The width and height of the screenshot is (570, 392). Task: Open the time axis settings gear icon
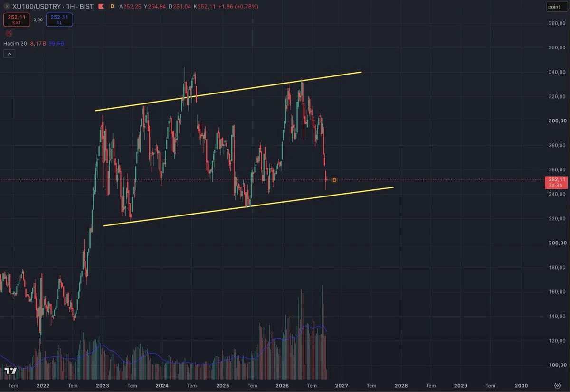[x=557, y=385]
